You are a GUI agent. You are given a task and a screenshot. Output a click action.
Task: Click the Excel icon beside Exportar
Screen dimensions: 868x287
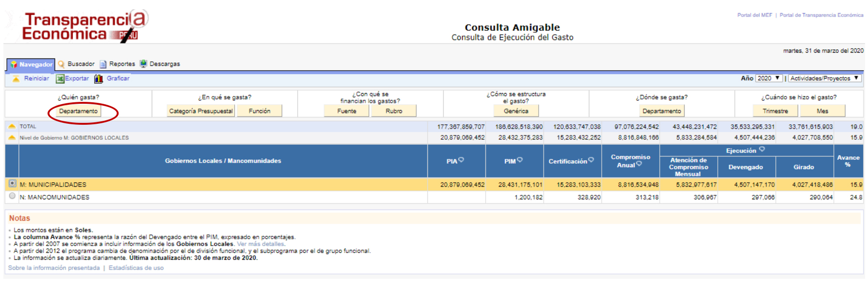(x=60, y=78)
